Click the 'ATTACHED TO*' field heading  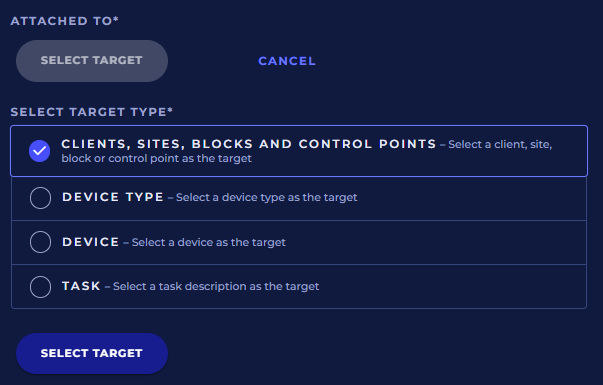65,21
